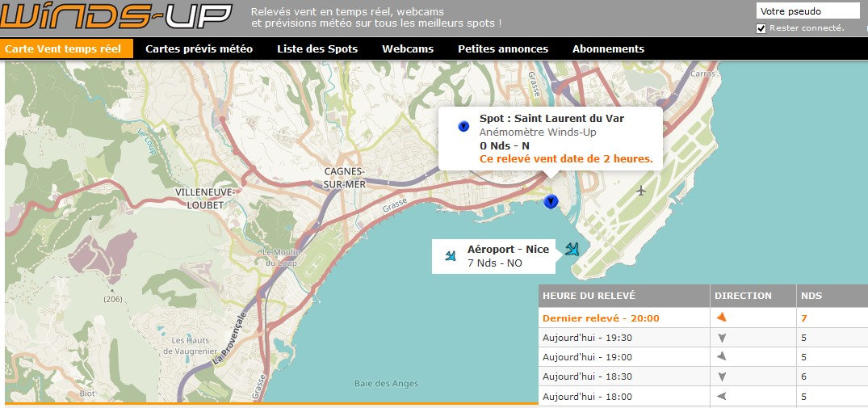The width and height of the screenshot is (868, 408).
Task: Click the 6 knots value for 18:30
Action: click(803, 377)
